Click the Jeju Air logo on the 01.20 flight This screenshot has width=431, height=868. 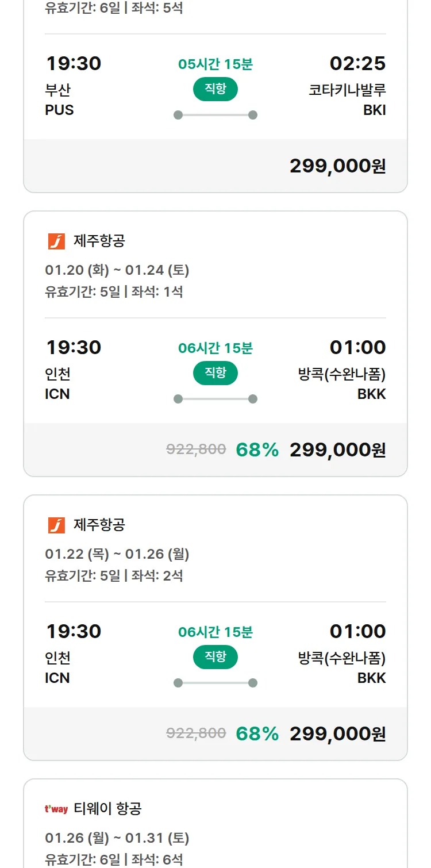click(56, 241)
